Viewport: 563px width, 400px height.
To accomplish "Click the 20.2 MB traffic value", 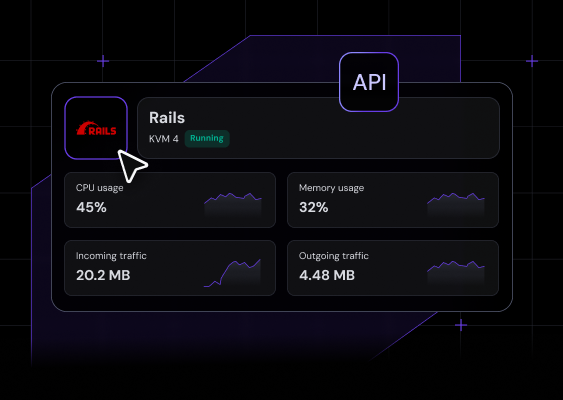I will pyautogui.click(x=103, y=275).
